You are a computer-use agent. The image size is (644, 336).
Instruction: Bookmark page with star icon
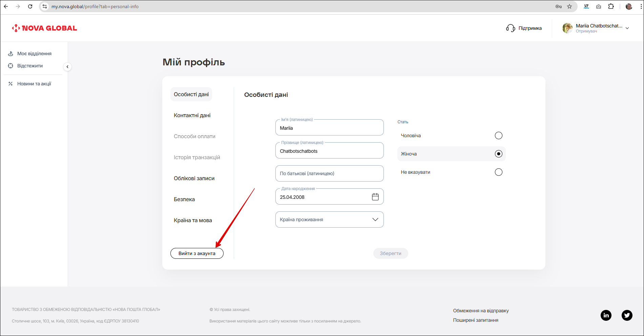point(569,6)
